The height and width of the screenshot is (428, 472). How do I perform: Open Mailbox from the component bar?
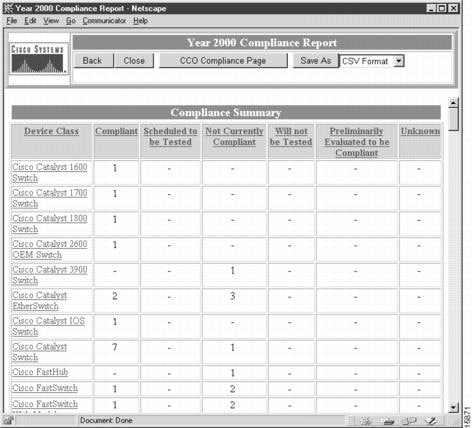[387, 421]
